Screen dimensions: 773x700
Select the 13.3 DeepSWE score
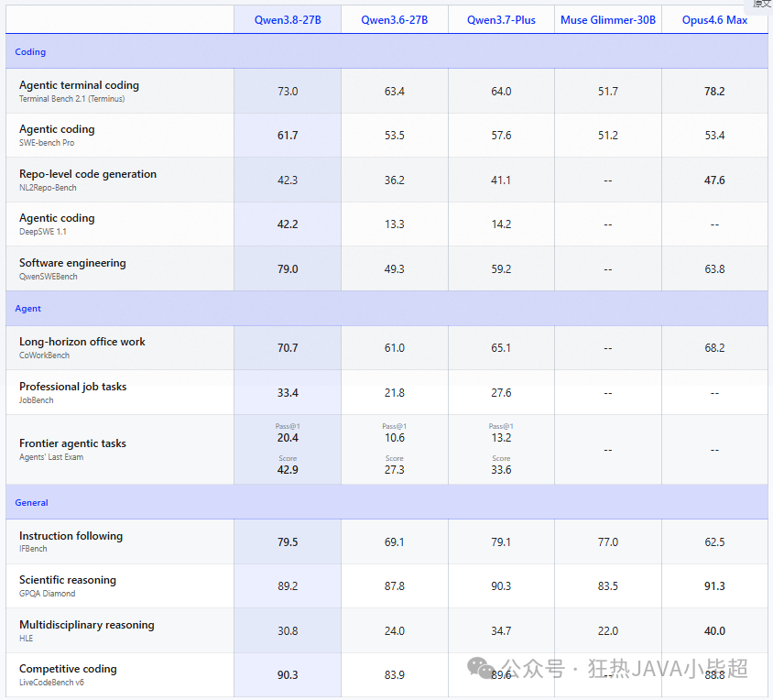pyautogui.click(x=395, y=224)
